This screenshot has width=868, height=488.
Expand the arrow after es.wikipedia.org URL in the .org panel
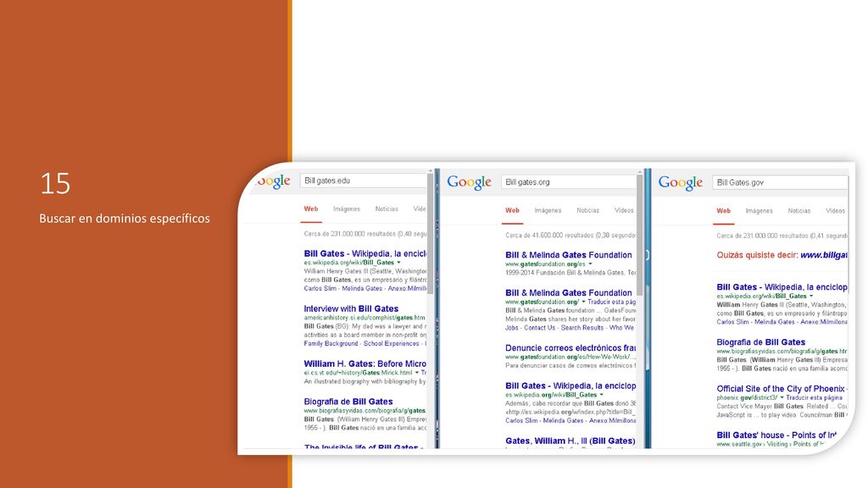click(601, 395)
